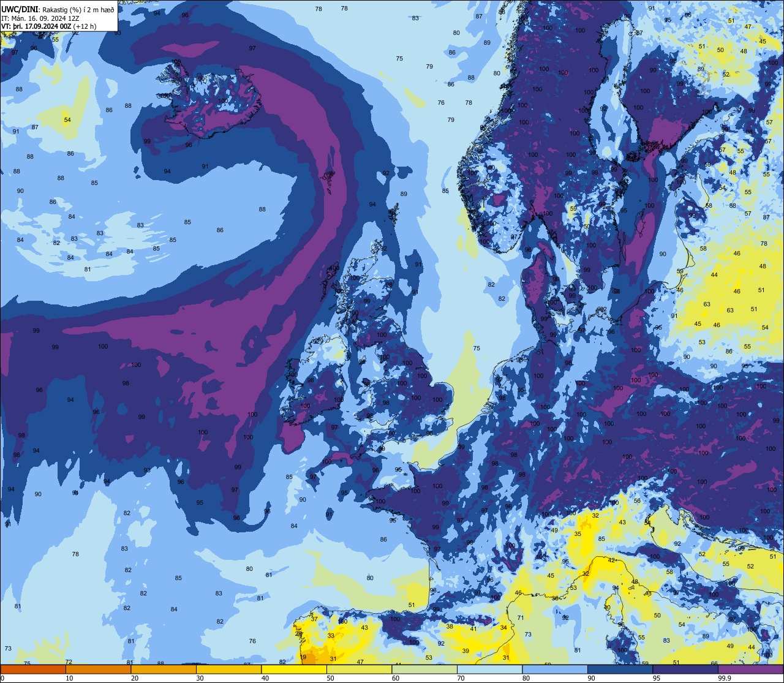The height and width of the screenshot is (683, 784).
Task: Click the legend tick label '40'
Action: (x=265, y=678)
